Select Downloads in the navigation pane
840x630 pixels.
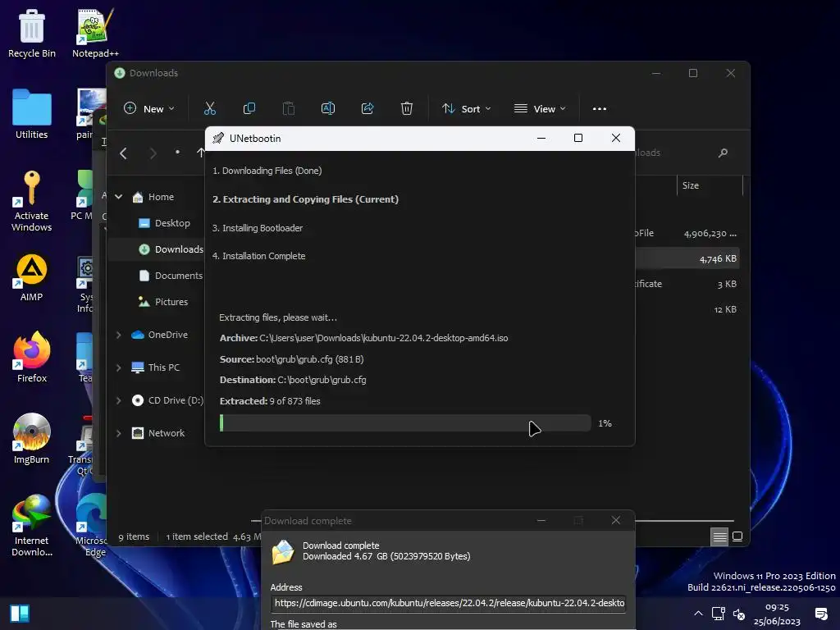pos(171,249)
